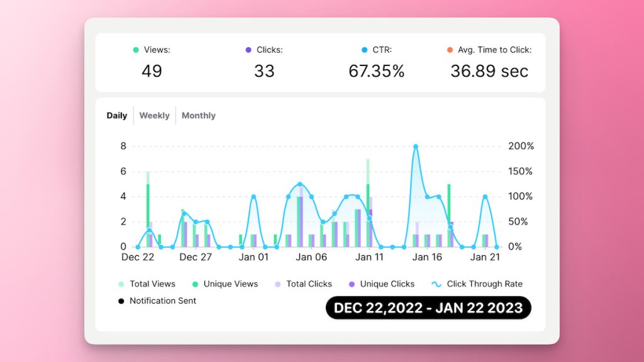Screen dimensions: 644x362
Task: Click the purple dot beside Clicks
Action: point(248,50)
